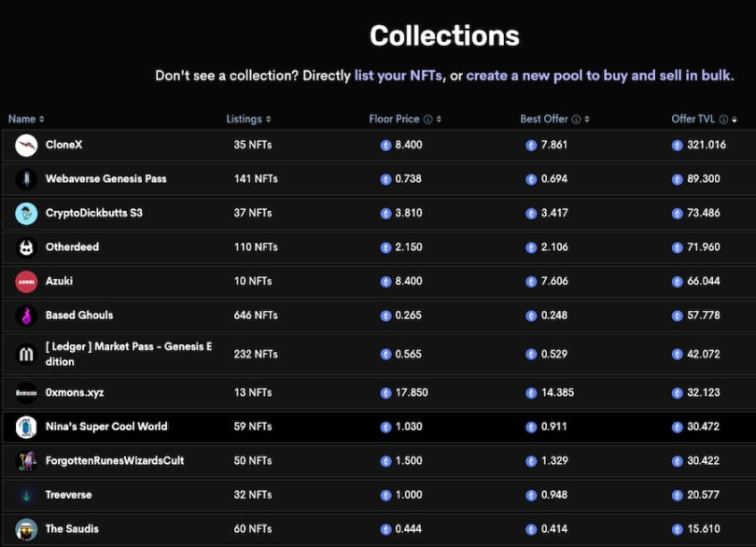This screenshot has height=547, width=756.
Task: Click the CryptoDickbutts S3 avatar icon
Action: coord(26,213)
